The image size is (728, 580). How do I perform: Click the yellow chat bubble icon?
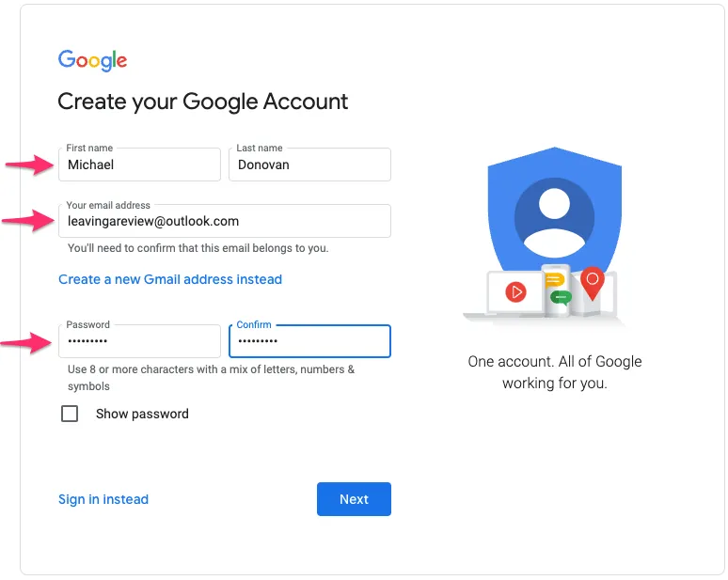coord(554,280)
